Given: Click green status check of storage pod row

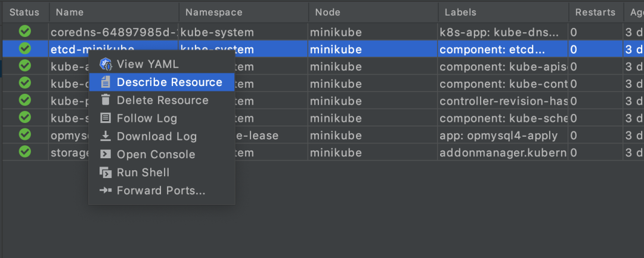Looking at the screenshot, I should coord(24,152).
